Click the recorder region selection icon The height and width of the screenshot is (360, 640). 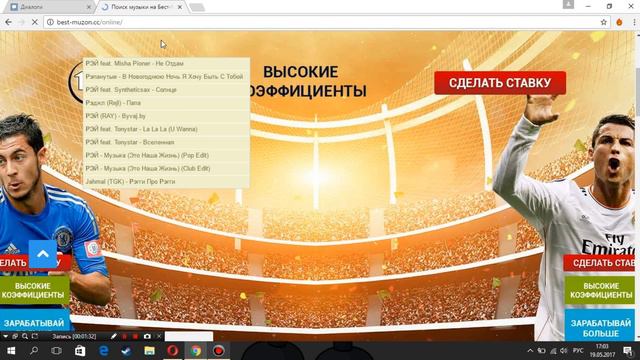click(x=35, y=336)
